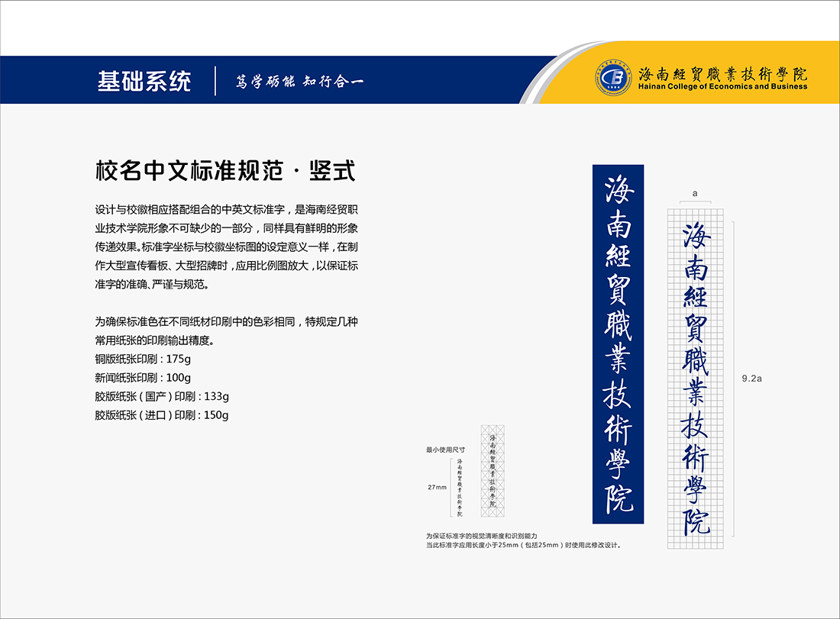Click the round college emblem in header
The width and height of the screenshot is (840, 619).
[613, 77]
